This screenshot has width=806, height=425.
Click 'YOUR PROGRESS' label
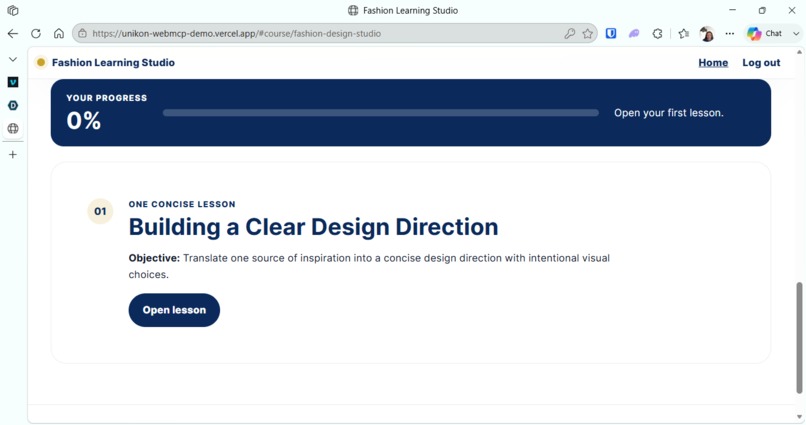tap(106, 98)
